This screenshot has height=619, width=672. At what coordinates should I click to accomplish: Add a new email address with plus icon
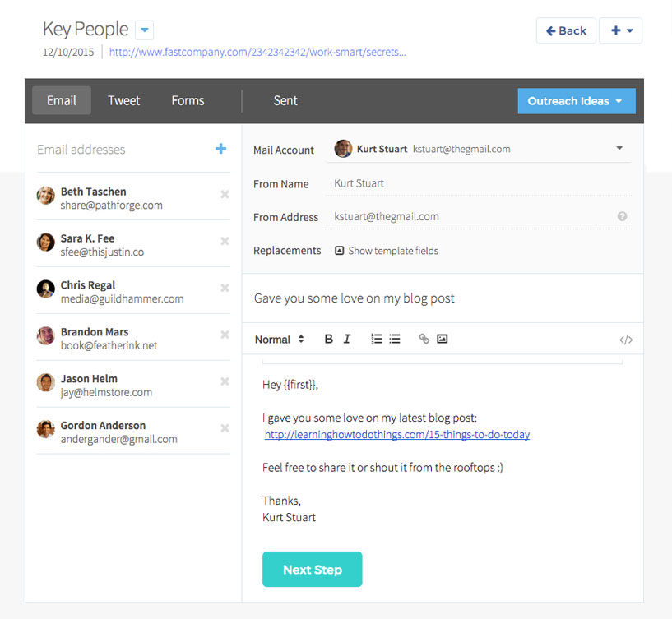click(x=220, y=149)
